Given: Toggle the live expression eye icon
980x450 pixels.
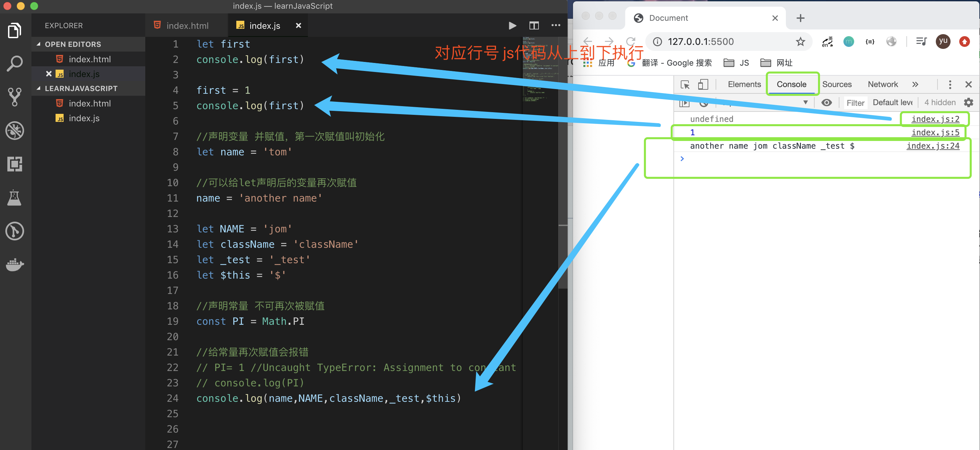Looking at the screenshot, I should tap(826, 102).
